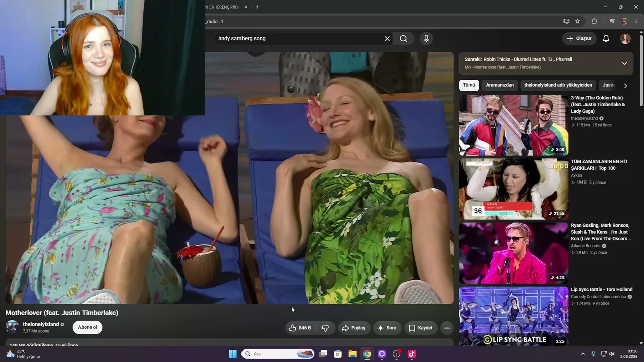Select the Tümü filter chip

tap(469, 85)
